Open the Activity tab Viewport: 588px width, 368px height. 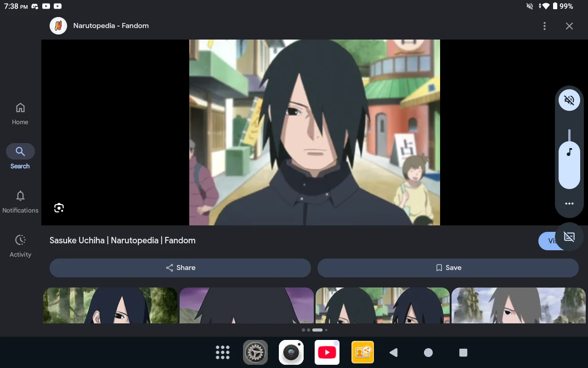click(20, 246)
